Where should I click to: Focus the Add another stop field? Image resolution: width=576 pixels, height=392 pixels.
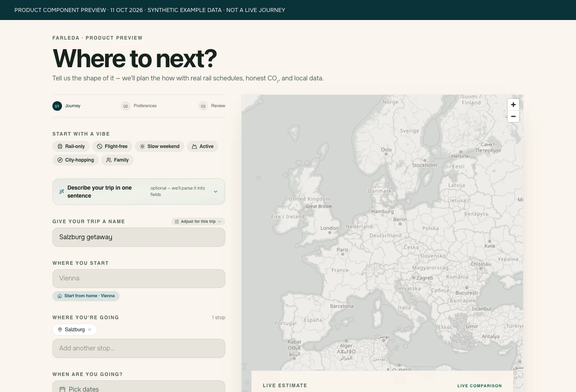(x=139, y=348)
